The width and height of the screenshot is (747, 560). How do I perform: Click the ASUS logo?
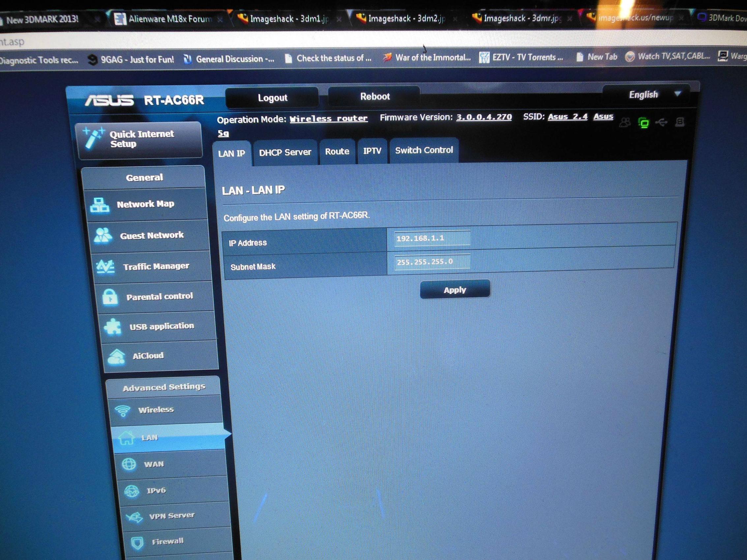click(109, 100)
